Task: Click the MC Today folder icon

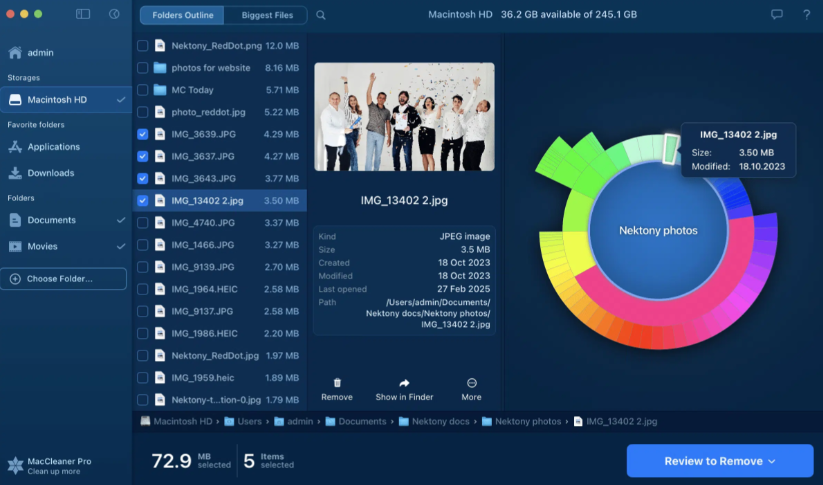Action: pos(160,90)
